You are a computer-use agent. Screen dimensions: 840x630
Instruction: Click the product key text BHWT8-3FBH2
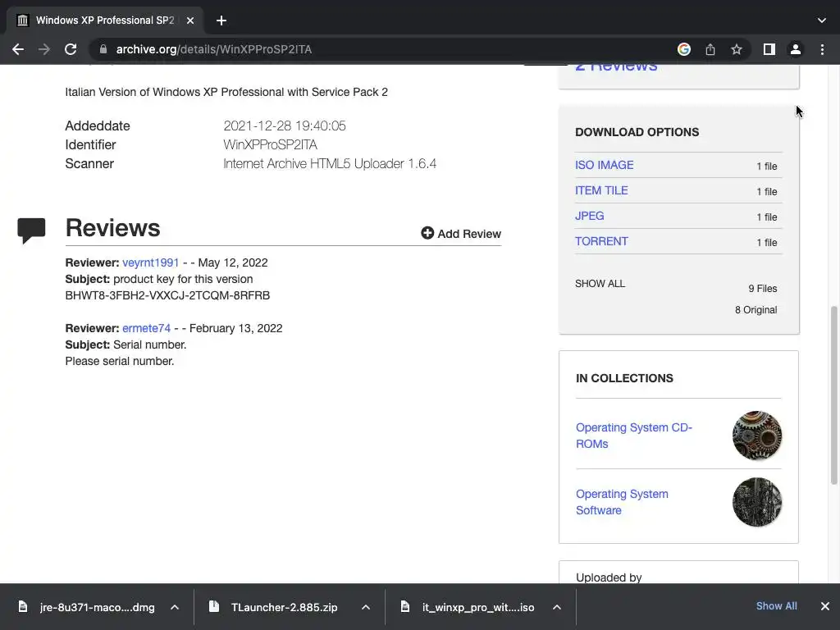coord(167,295)
